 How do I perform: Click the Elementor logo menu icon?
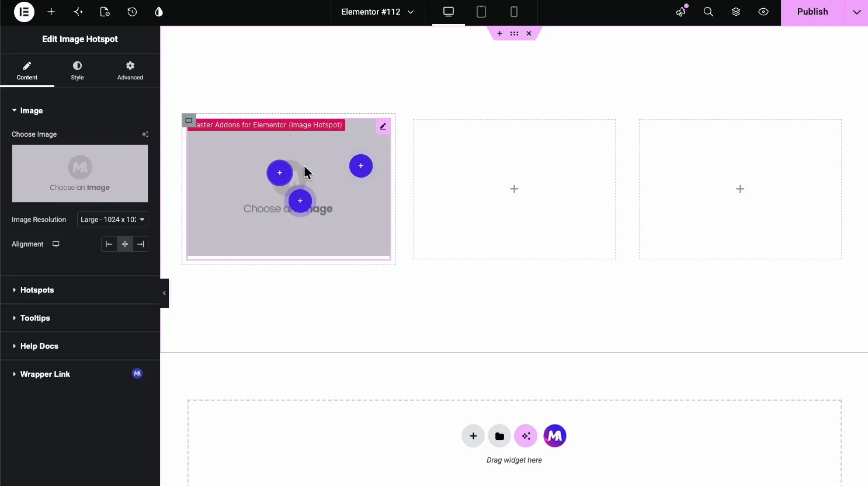click(x=24, y=12)
